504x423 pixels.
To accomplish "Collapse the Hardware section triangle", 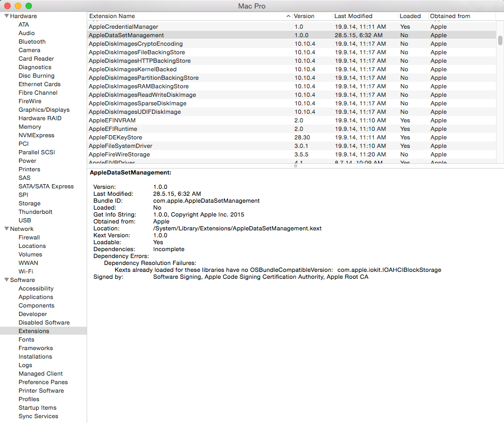I will pyautogui.click(x=6, y=16).
